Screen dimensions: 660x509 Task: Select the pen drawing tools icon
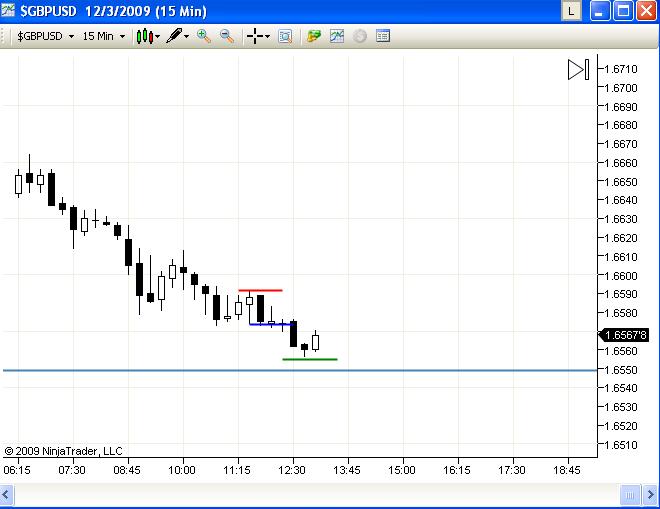point(174,36)
